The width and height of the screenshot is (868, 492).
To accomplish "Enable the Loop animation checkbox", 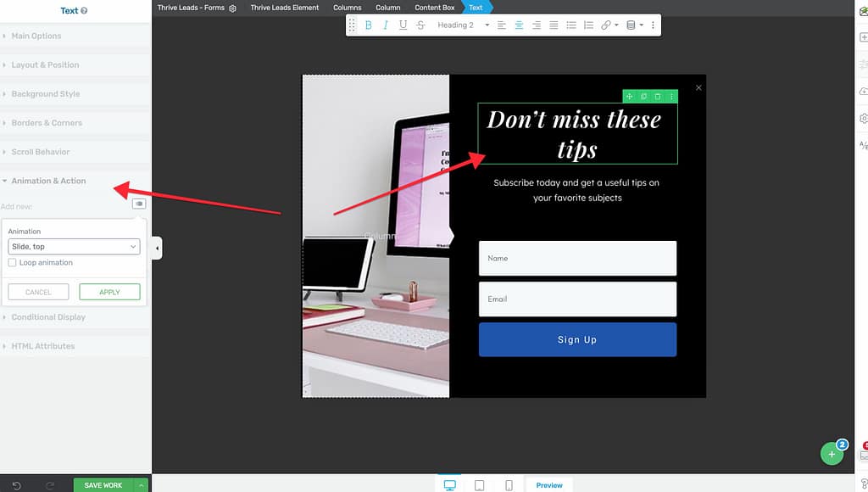I will click(12, 263).
